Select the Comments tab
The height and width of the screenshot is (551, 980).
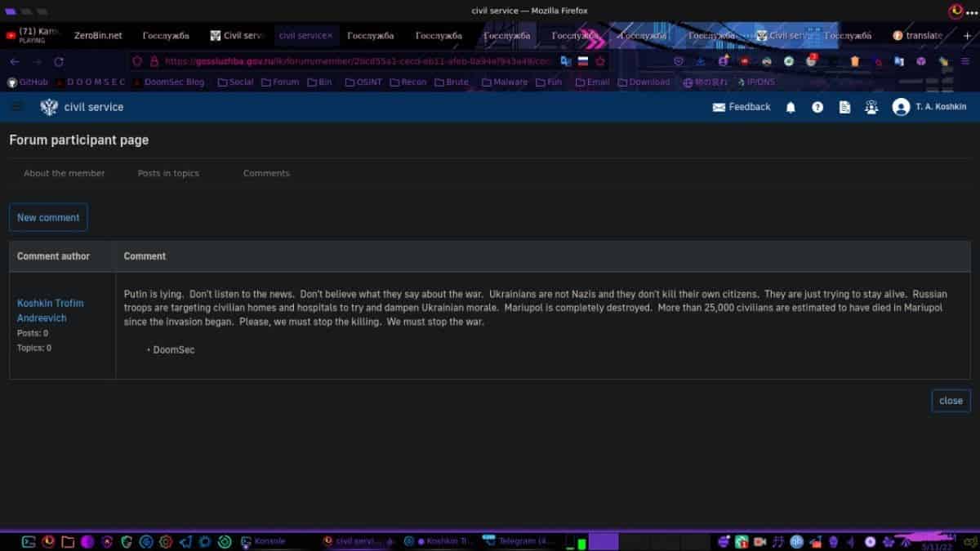pos(266,173)
